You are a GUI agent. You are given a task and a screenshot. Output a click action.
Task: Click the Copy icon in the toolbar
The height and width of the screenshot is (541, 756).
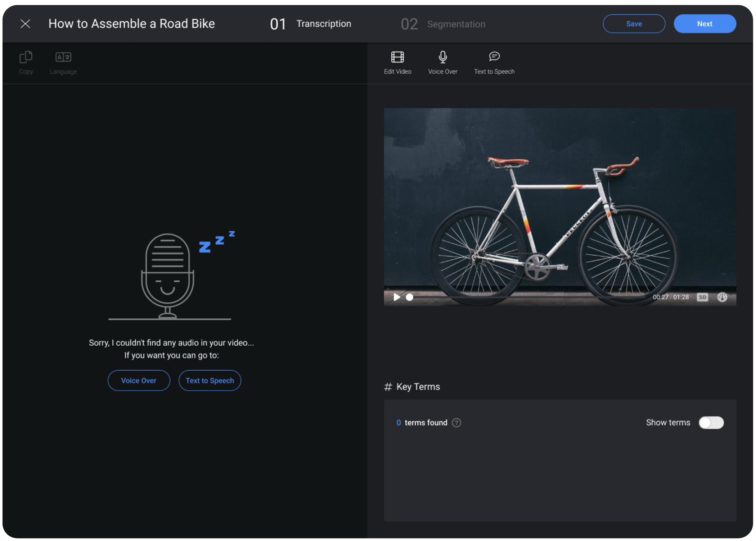(26, 63)
